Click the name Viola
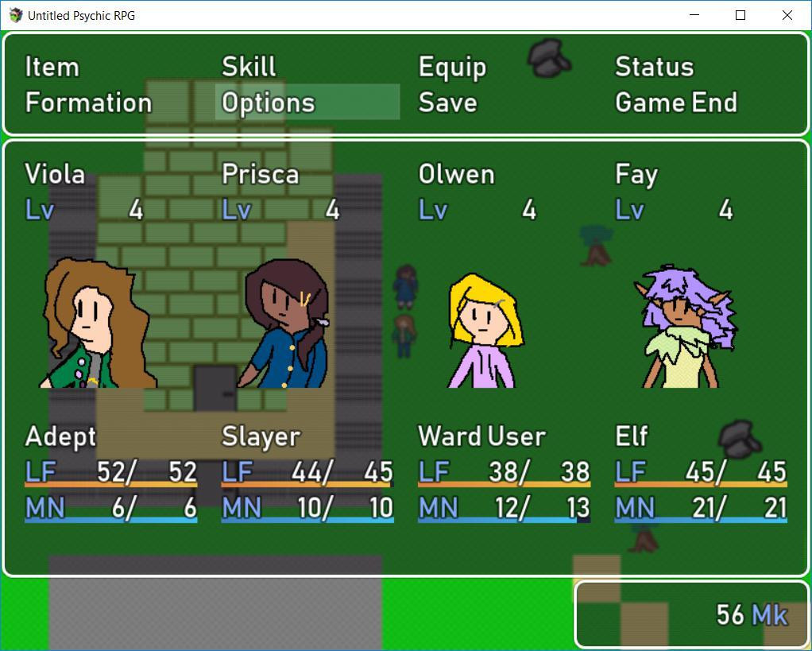Viewport: 812px width, 651px height. (55, 175)
